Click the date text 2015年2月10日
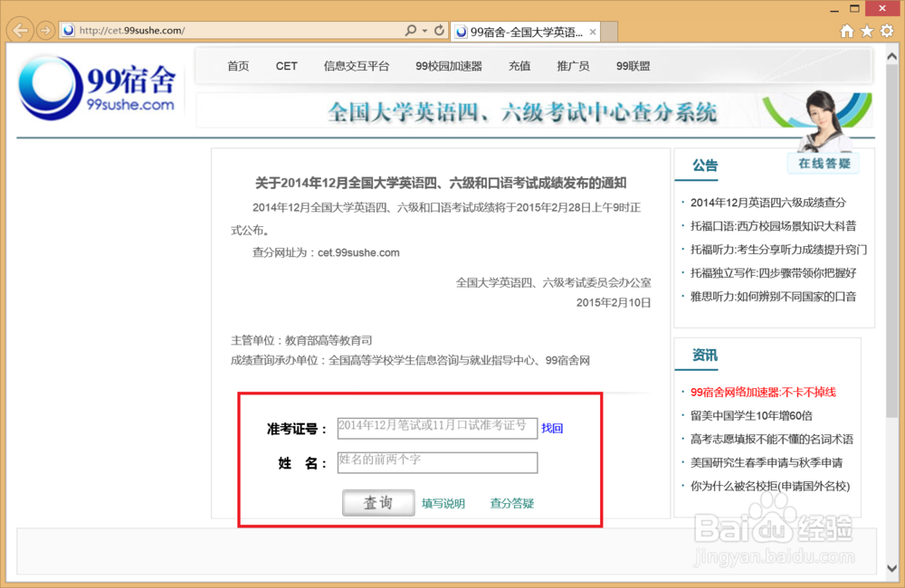This screenshot has width=905, height=588. (613, 302)
